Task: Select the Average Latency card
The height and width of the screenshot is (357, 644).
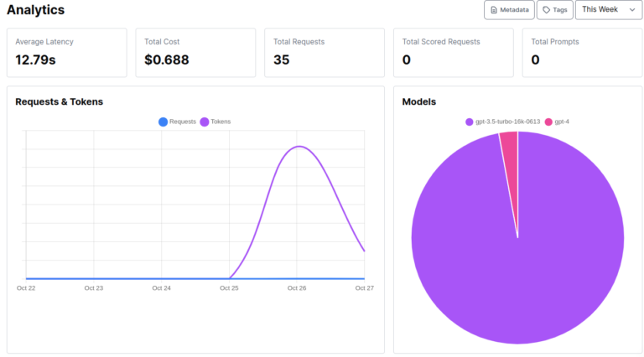Action: 67,53
